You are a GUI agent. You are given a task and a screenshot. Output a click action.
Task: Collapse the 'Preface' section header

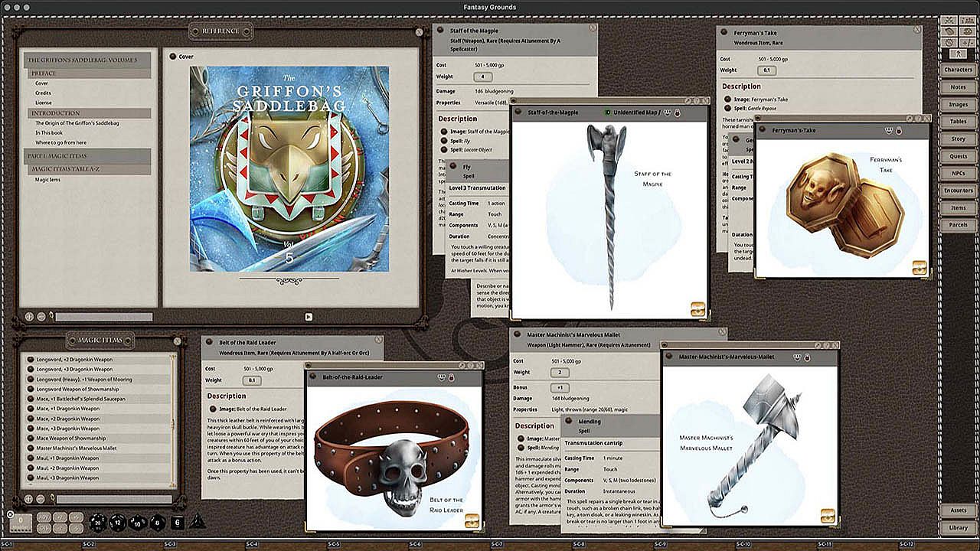(89, 73)
